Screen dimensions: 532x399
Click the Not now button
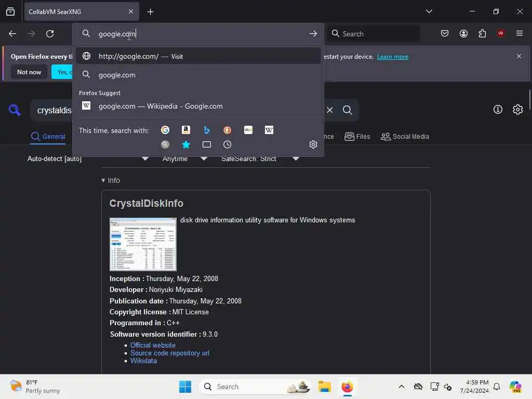(x=29, y=72)
